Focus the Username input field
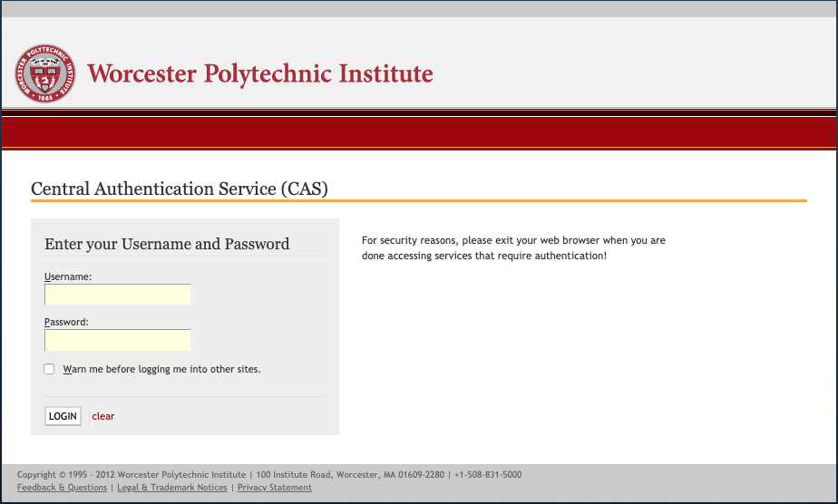Screen dimensions: 838x504 tap(118, 295)
